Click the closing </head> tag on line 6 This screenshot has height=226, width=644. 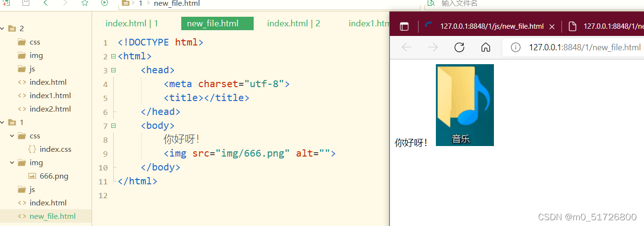(161, 112)
